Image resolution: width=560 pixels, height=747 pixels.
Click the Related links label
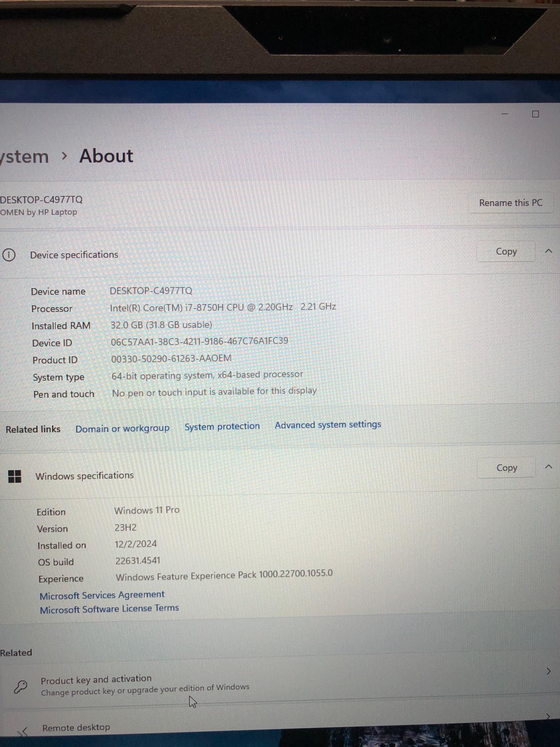click(33, 429)
